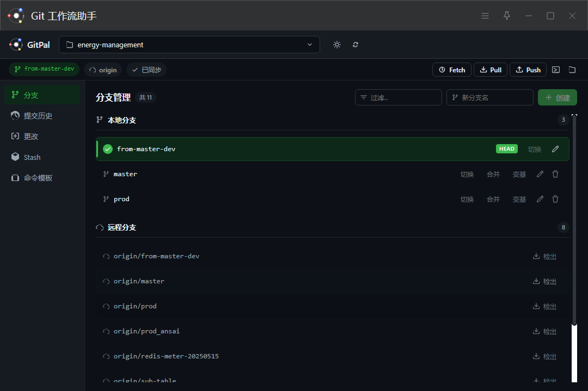Rename from-master-dev with pencil icon
The image size is (588, 391).
(x=555, y=149)
